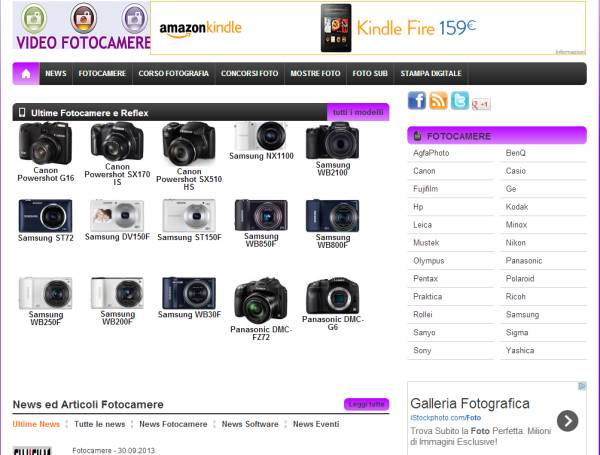
Task: Click the Yashica brand link
Action: coord(520,351)
